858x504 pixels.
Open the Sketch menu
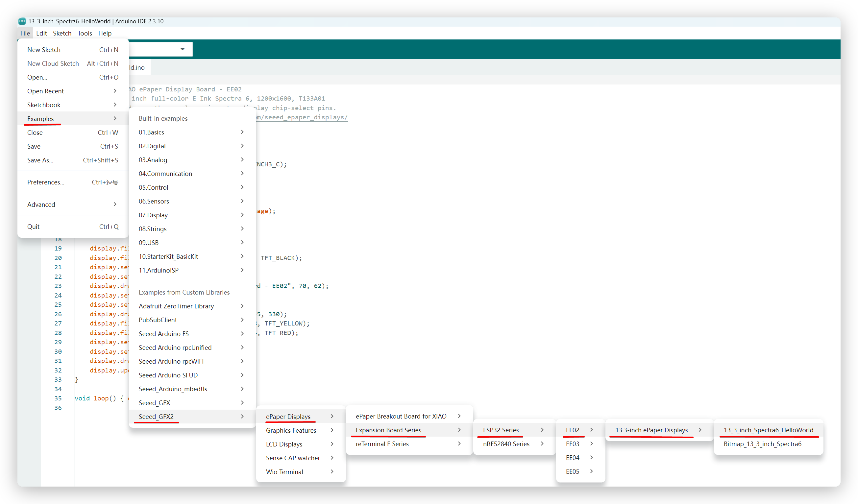point(62,33)
